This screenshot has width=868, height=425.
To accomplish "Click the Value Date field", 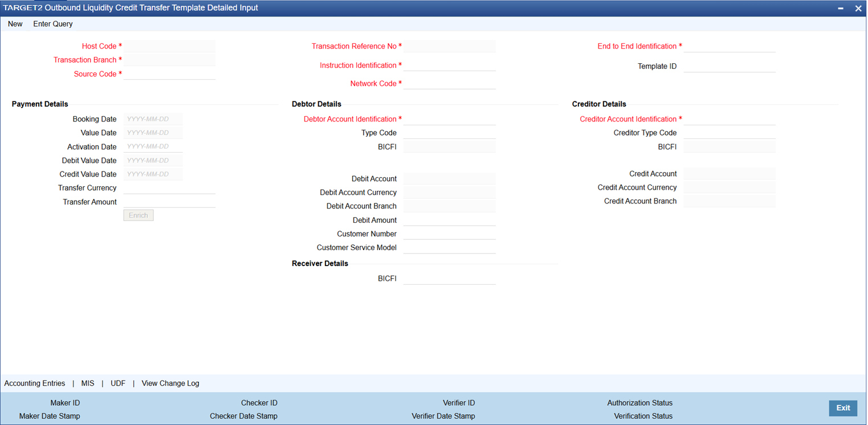I will pyautogui.click(x=153, y=133).
